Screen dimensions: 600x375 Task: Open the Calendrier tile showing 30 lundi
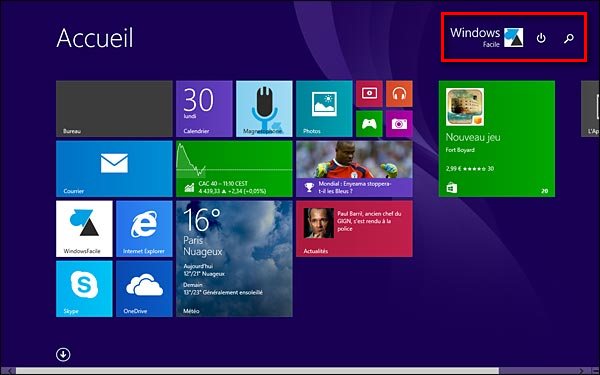tap(204, 109)
